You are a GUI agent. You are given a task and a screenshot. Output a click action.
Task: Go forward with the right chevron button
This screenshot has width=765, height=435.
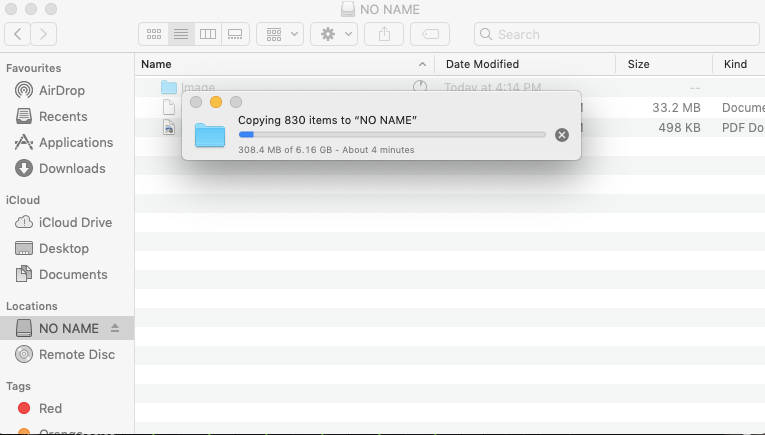(44, 34)
